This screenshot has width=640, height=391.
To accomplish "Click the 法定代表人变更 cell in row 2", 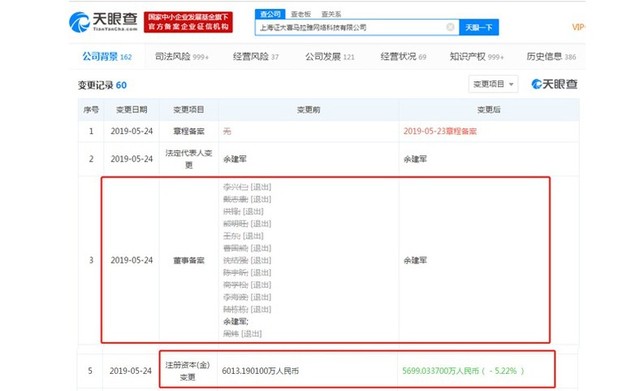I will (x=188, y=159).
